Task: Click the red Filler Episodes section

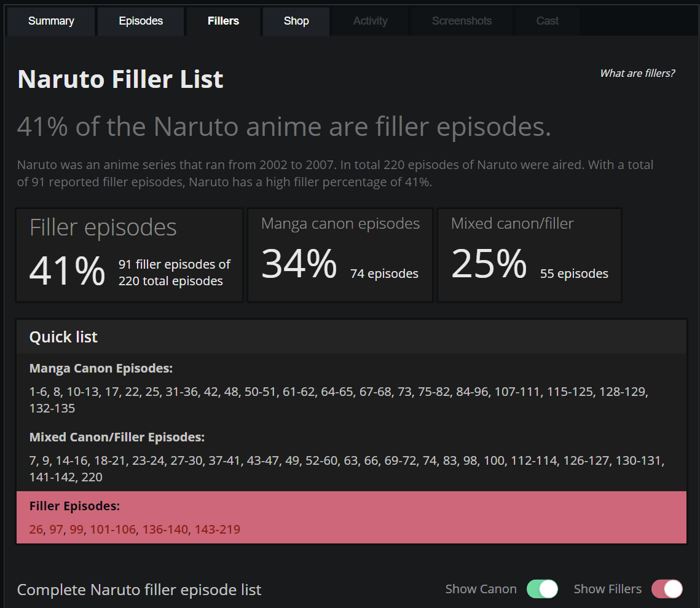Action: click(352, 518)
